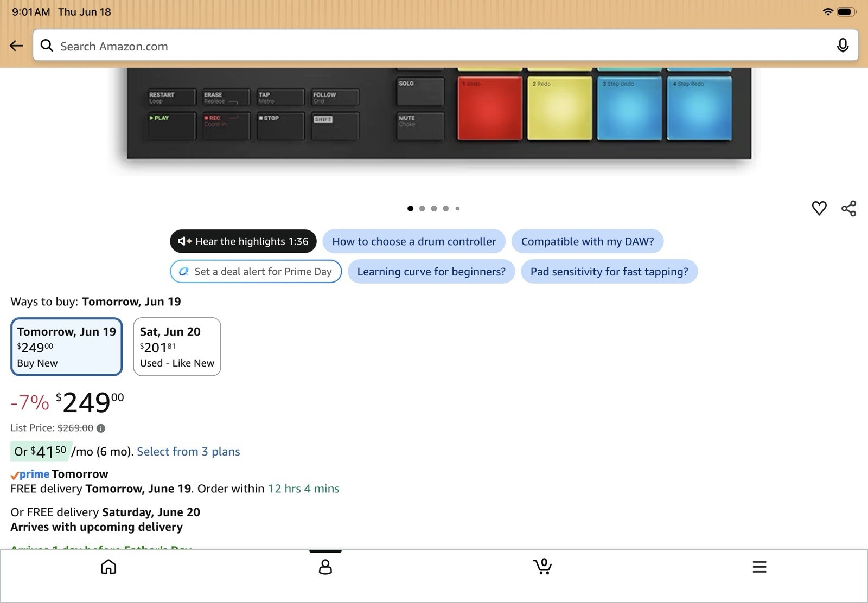Tap the second image carousel dot
868x603 pixels.
[x=422, y=208]
